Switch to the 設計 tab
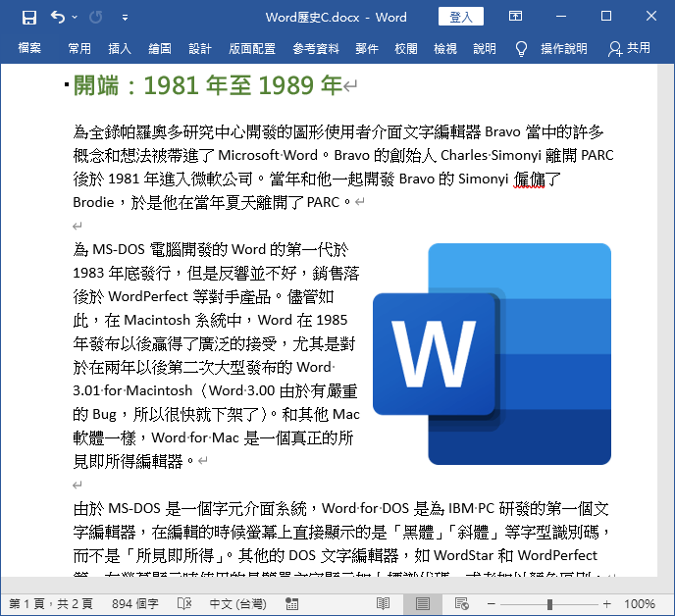Screen dimensions: 675x616 click(200, 48)
